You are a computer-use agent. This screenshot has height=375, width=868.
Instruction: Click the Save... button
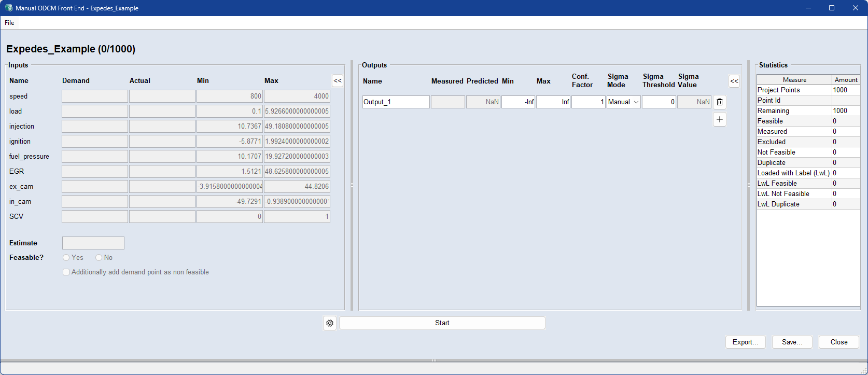792,342
